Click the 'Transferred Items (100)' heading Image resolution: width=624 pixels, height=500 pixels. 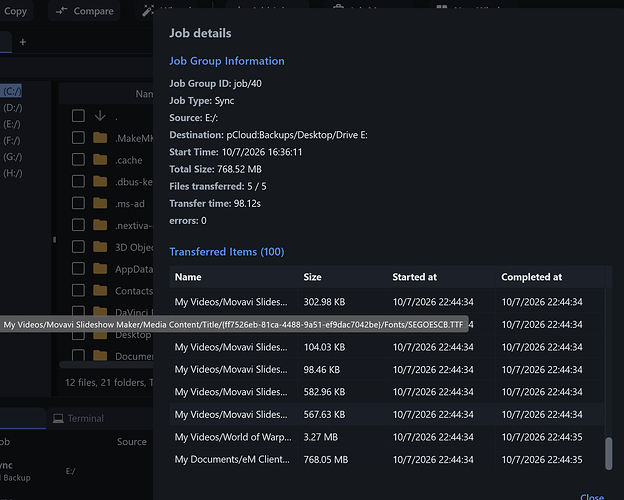(x=227, y=252)
